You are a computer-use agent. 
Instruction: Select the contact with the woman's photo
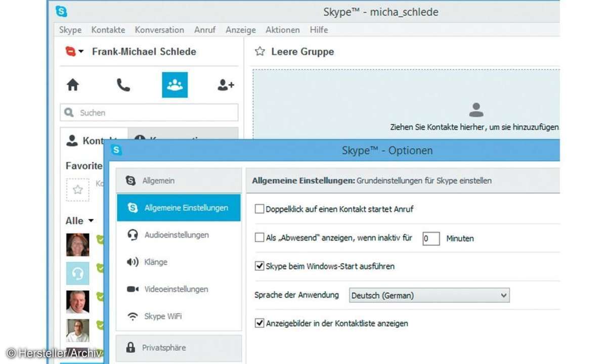coord(78,245)
